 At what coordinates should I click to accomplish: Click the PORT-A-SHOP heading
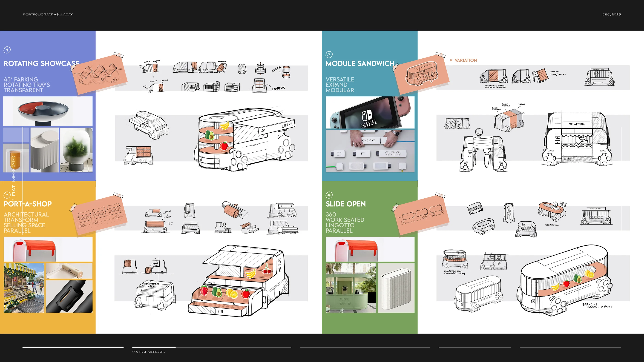click(28, 204)
